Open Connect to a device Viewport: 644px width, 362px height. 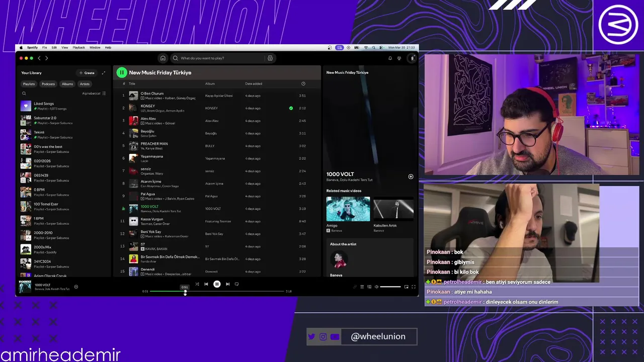369,287
